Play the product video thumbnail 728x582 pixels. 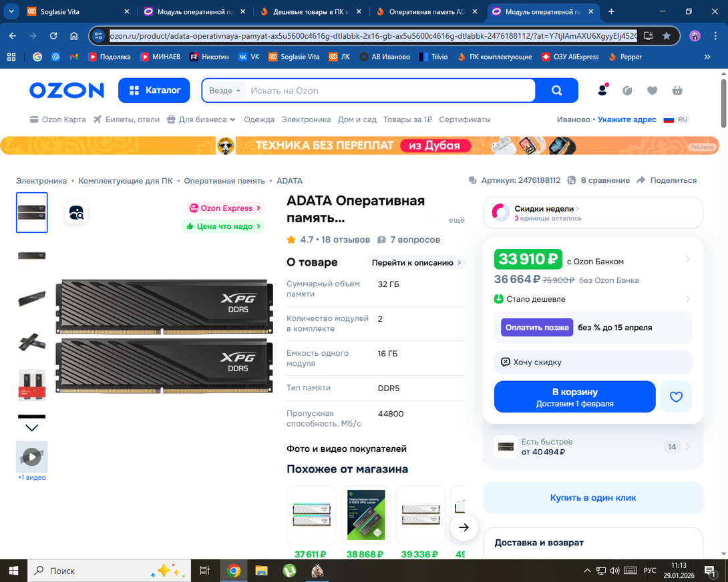click(32, 457)
